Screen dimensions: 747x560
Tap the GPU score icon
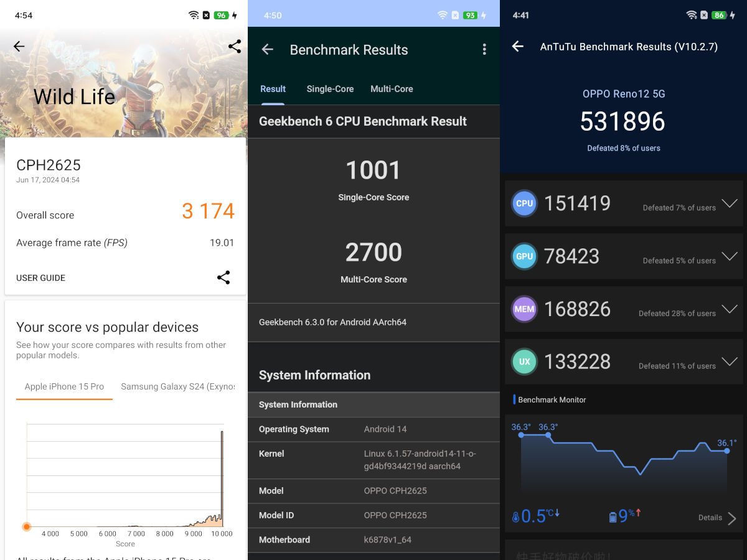(524, 256)
